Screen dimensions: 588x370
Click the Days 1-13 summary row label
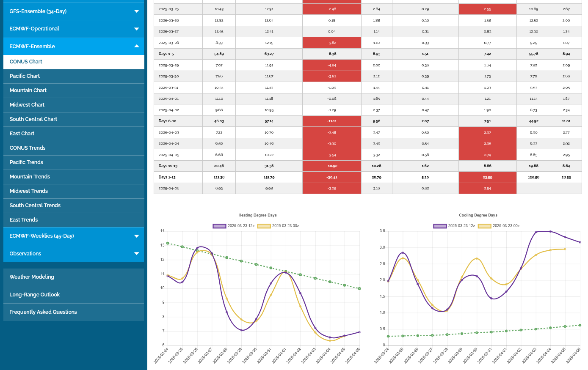(x=166, y=177)
